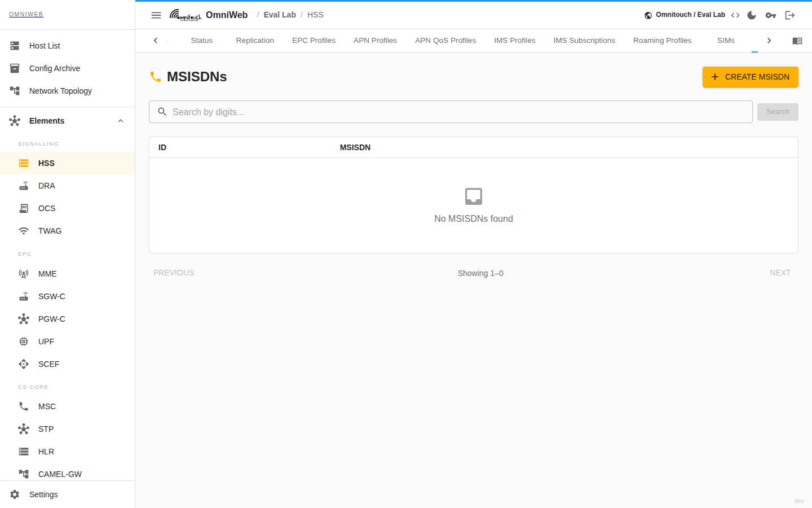
Task: Click the Omnitouch / Eval Lab selector
Action: click(685, 15)
